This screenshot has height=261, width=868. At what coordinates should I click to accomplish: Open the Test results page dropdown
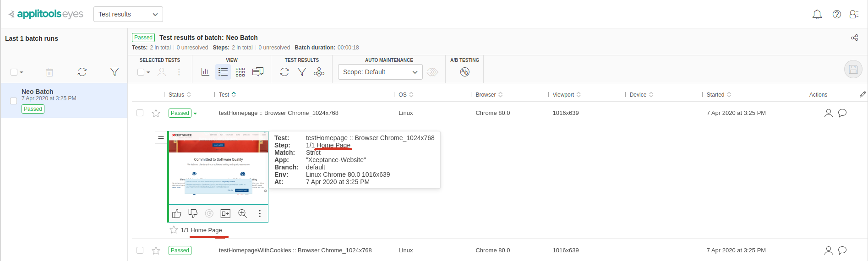coord(128,14)
